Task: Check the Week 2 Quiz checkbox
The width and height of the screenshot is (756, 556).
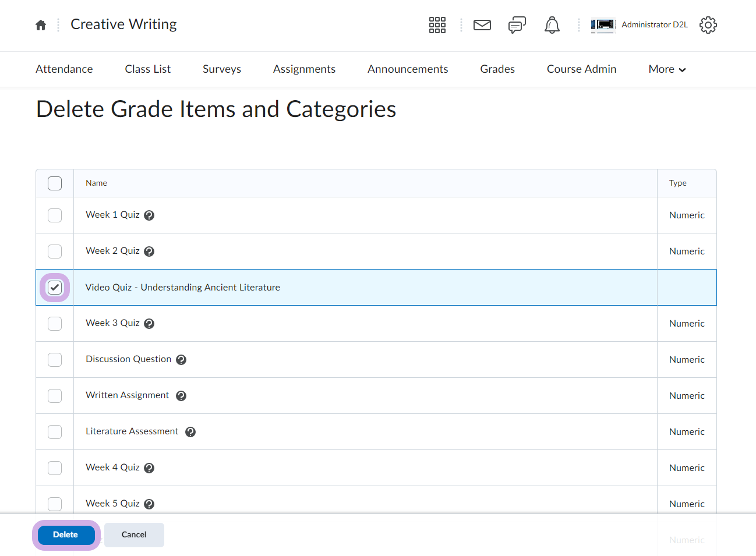Action: tap(55, 252)
